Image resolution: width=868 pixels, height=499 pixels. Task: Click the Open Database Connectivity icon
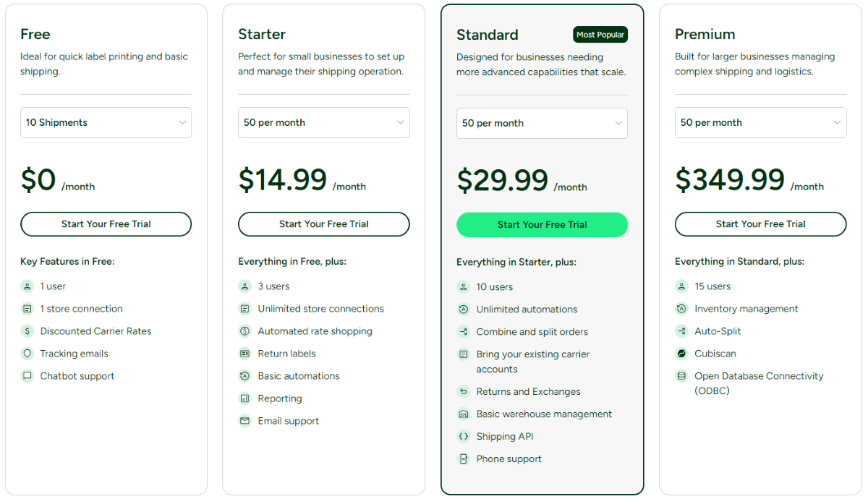pyautogui.click(x=681, y=376)
